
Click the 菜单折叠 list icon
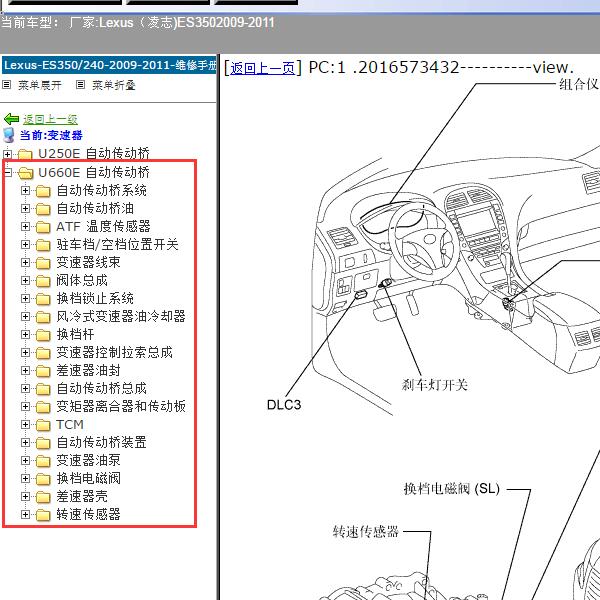click(80, 85)
